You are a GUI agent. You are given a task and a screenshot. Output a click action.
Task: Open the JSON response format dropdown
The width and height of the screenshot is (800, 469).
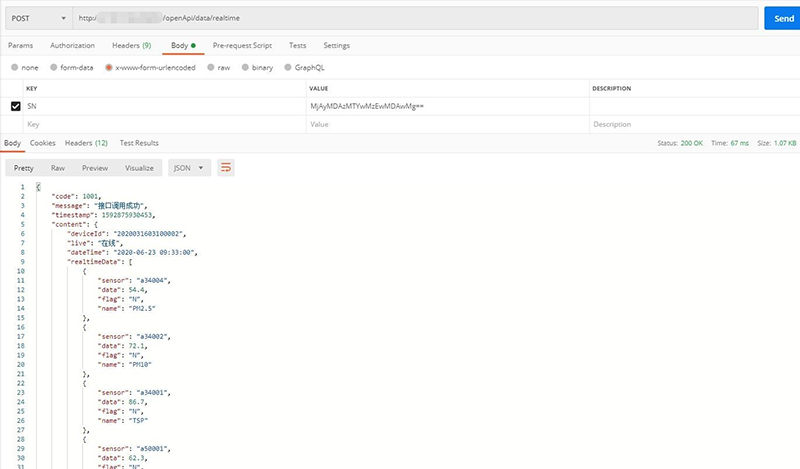[189, 168]
